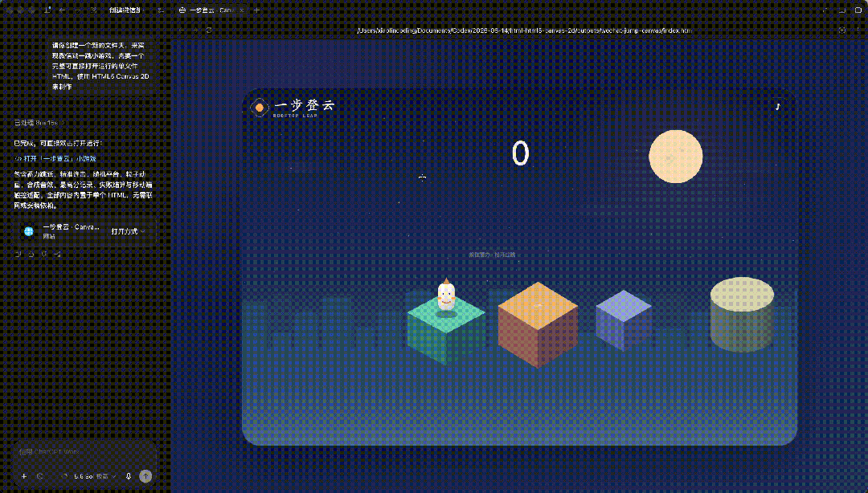Click the plus attach button in chat box
Screen dimensions: 868x493
coord(24,476)
